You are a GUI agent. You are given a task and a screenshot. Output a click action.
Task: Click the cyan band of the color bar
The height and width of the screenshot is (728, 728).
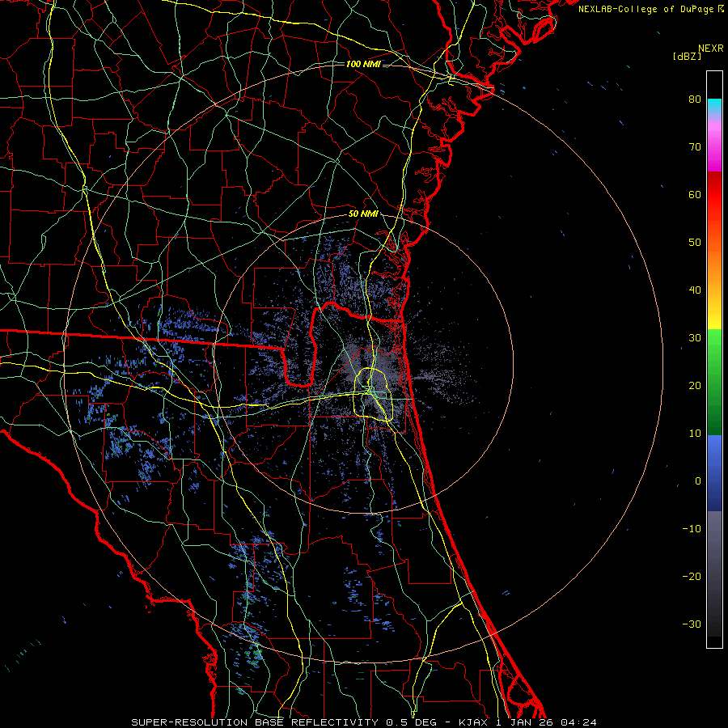pyautogui.click(x=714, y=105)
